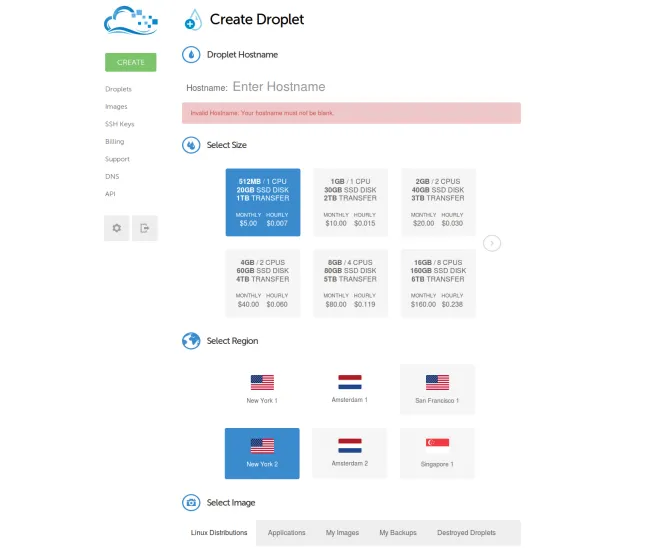Click the Select Region globe icon

point(191,341)
